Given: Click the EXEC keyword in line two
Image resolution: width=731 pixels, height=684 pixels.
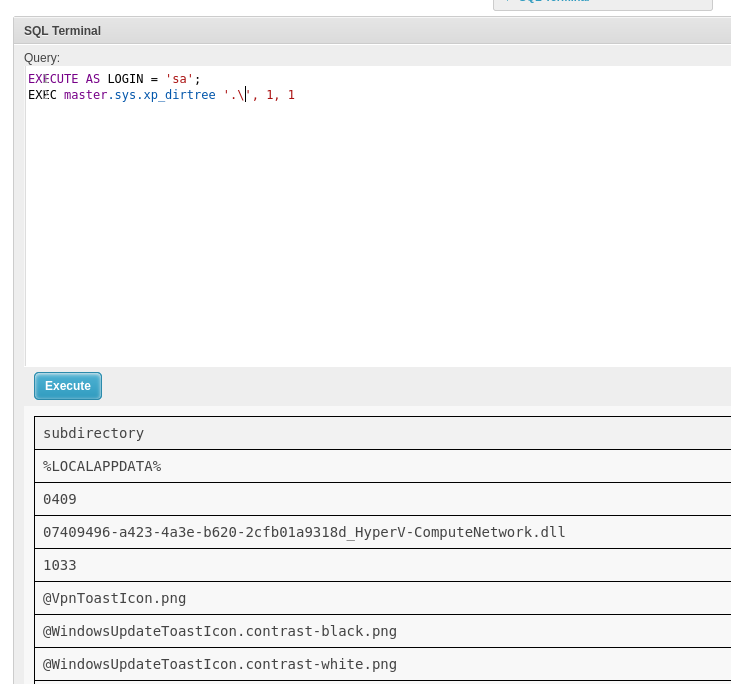Looking at the screenshot, I should (42, 95).
